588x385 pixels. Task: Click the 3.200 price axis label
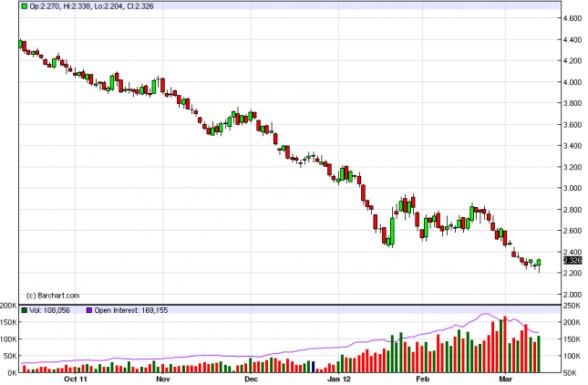[x=573, y=167]
